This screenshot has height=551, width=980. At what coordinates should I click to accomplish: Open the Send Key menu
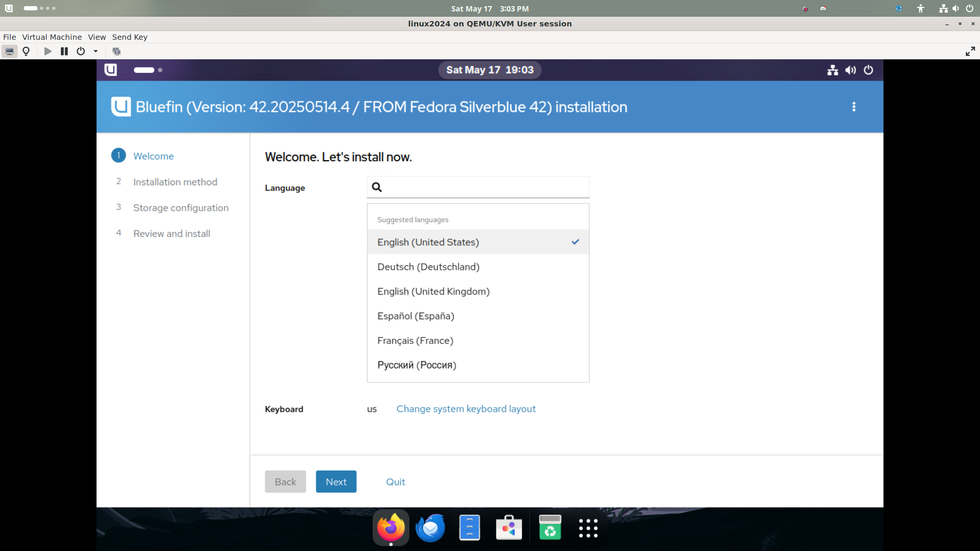[129, 37]
